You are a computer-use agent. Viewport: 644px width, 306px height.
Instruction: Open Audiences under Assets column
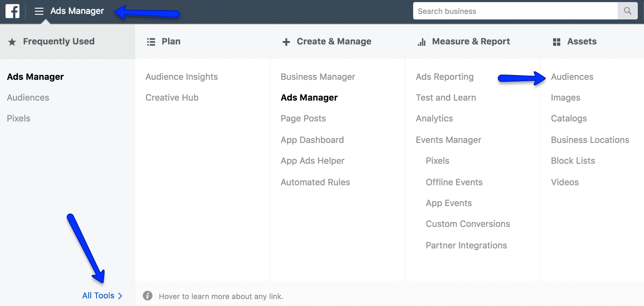click(x=572, y=77)
